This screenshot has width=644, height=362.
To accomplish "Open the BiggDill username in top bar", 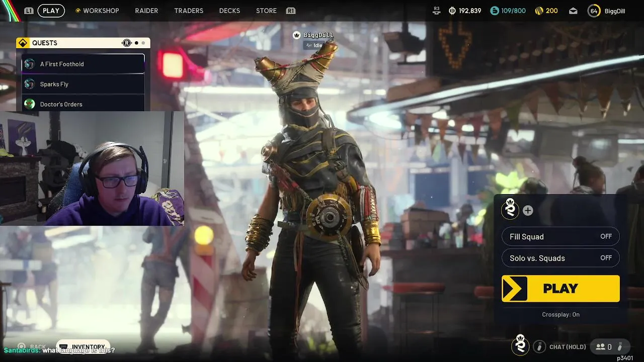I will (x=615, y=11).
